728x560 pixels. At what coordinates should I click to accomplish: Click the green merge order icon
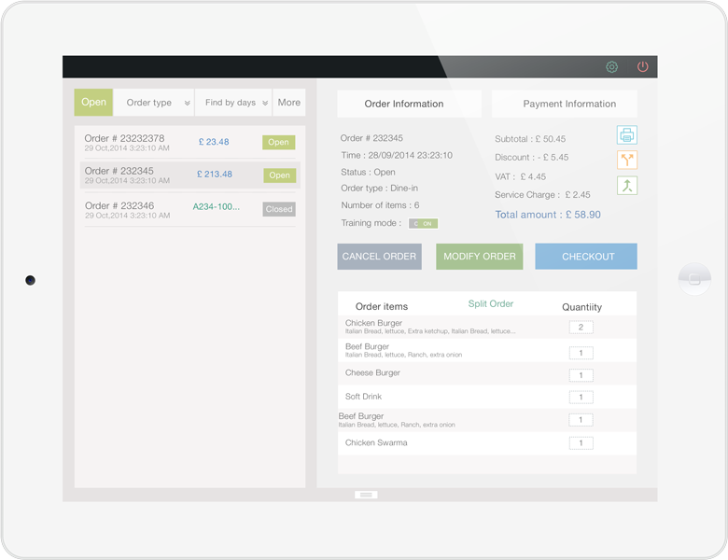[627, 186]
